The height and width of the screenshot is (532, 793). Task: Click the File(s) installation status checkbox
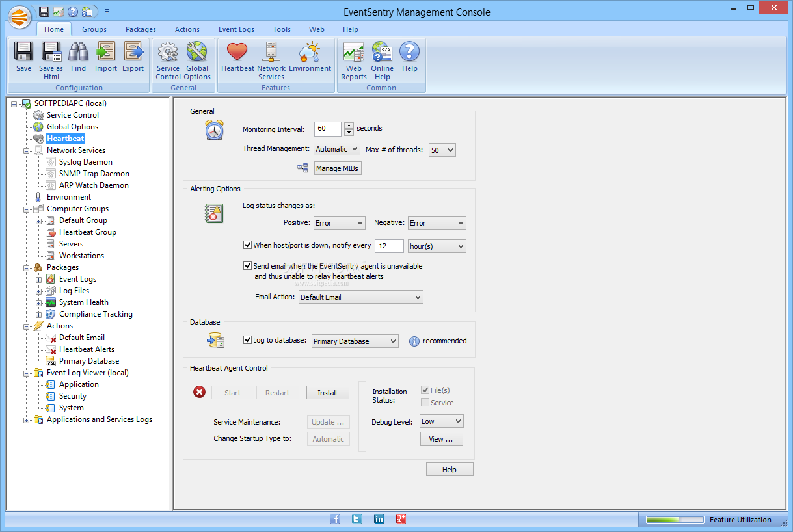[425, 390]
